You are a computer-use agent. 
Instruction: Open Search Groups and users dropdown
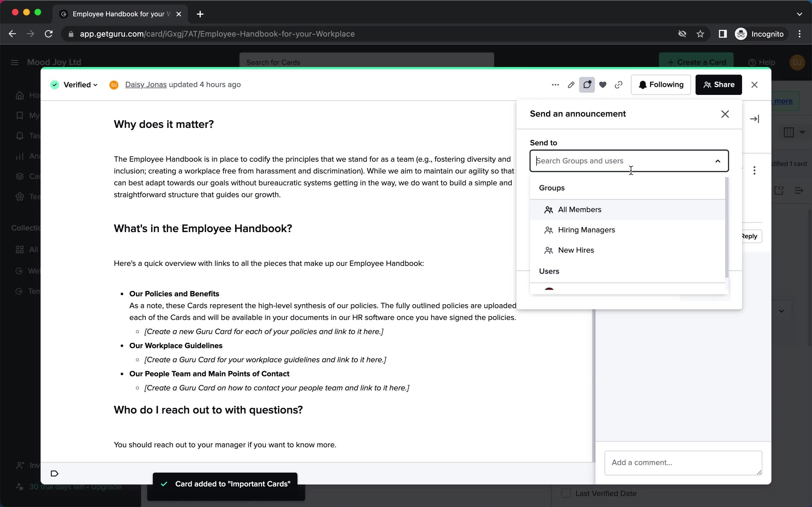(x=629, y=161)
